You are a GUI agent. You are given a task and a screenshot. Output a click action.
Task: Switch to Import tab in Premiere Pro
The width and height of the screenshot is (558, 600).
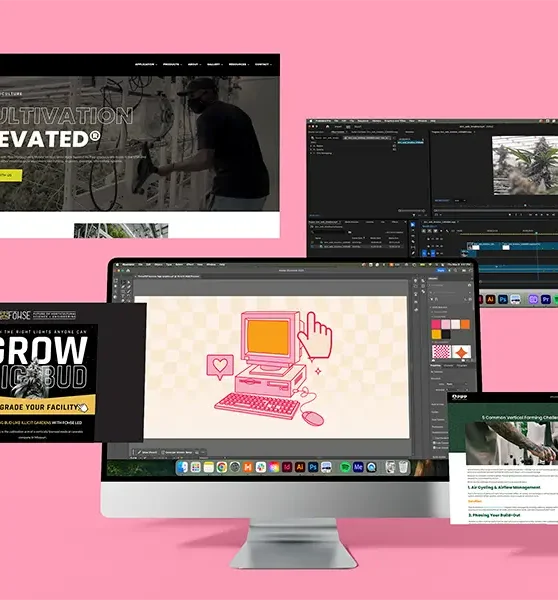point(338,127)
